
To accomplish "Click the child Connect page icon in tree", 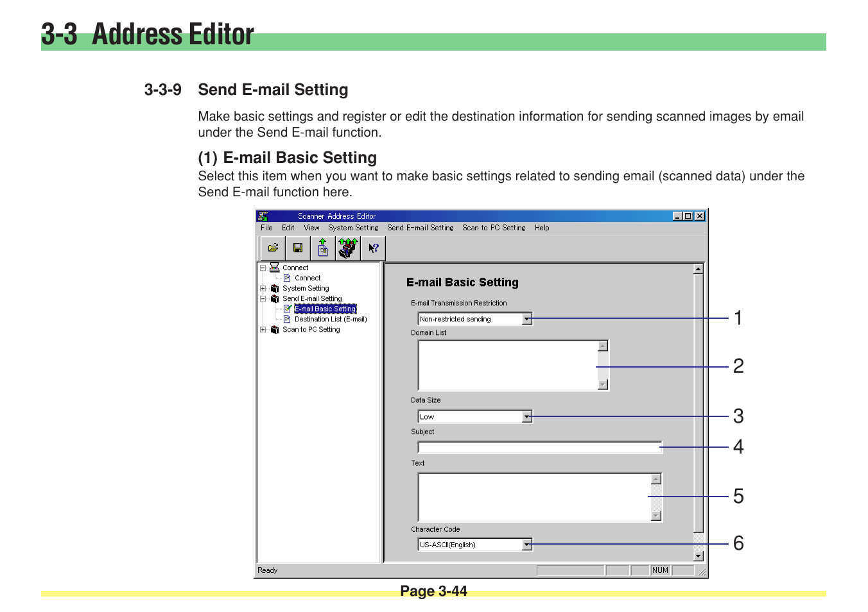I will 287,278.
